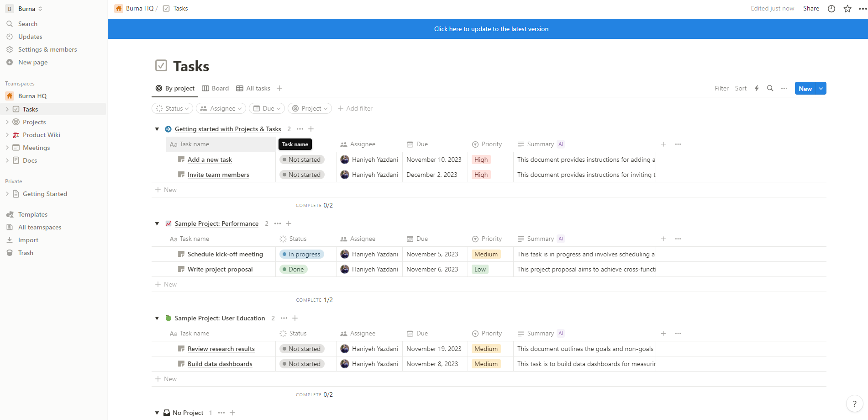Open the page options ellipsis menu
Viewport: 868px width, 420px height.
(862, 9)
